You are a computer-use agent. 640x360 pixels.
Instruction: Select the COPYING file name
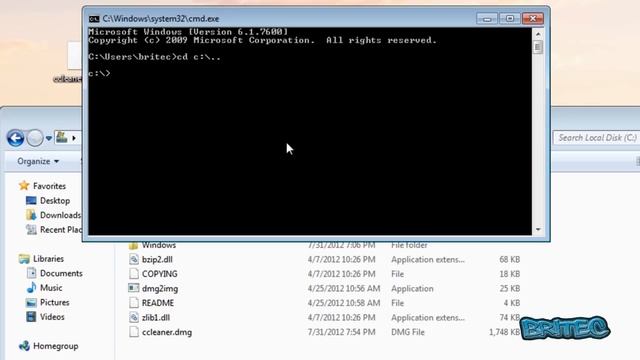[160, 274]
